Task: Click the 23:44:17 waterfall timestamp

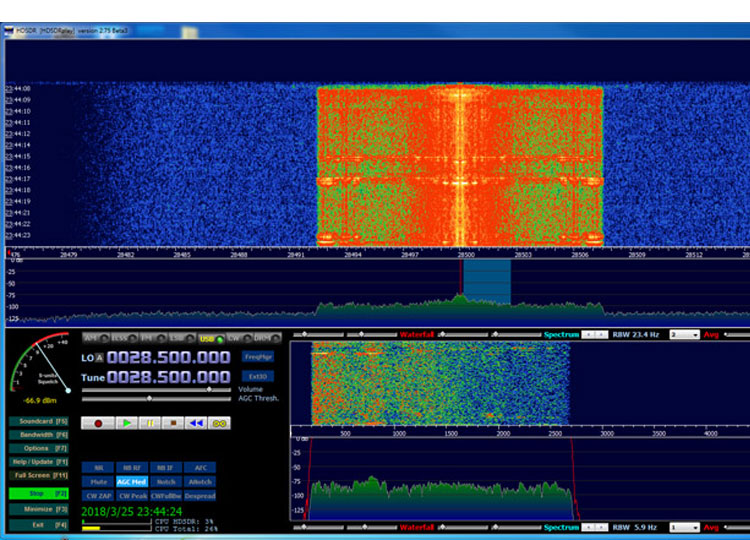Action: pyautogui.click(x=18, y=179)
